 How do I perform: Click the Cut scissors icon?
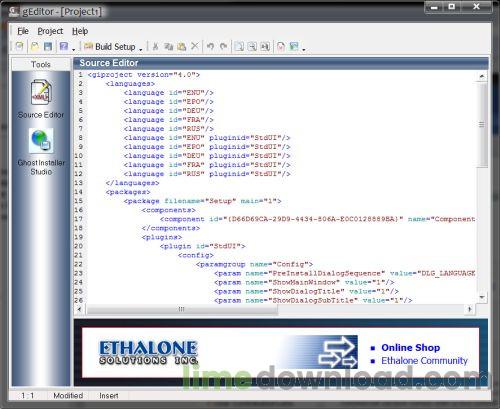pyautogui.click(x=155, y=46)
